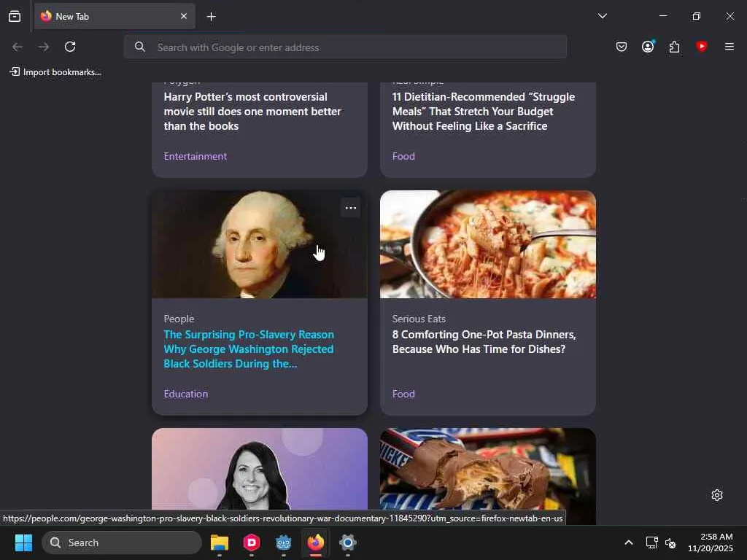
Task: Select the Entertainment topic link
Action: (196, 156)
